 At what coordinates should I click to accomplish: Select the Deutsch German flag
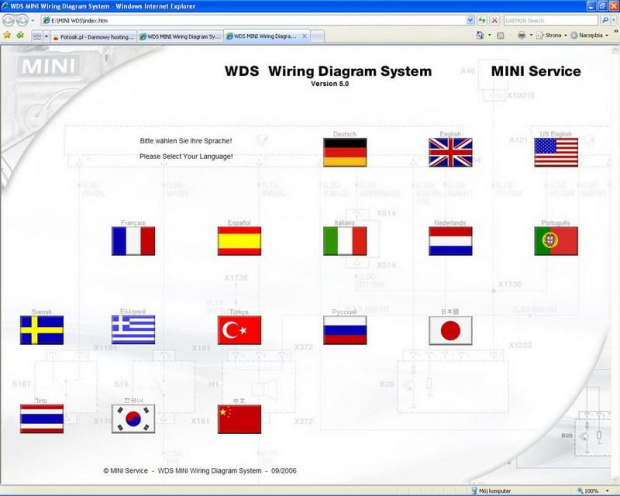click(345, 152)
